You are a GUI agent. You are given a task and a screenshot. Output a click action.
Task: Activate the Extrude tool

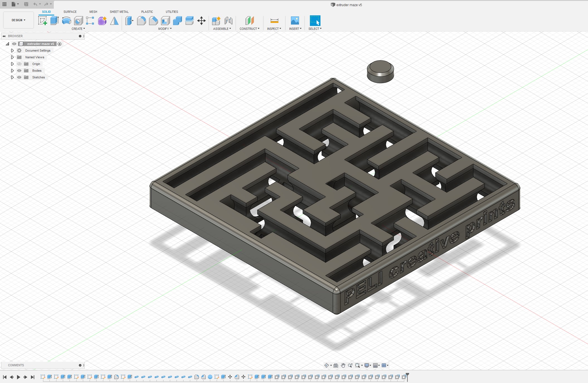[x=54, y=20]
